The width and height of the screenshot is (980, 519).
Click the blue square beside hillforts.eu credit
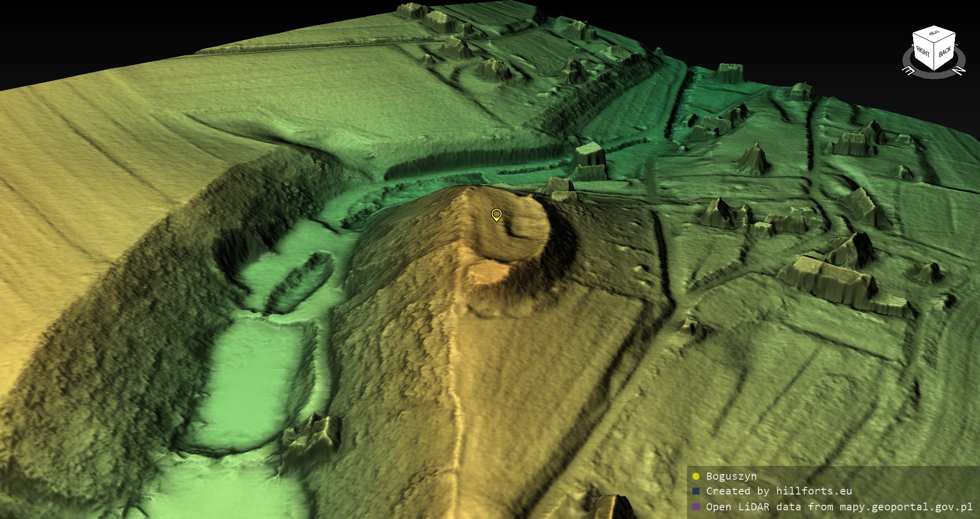[x=696, y=491]
